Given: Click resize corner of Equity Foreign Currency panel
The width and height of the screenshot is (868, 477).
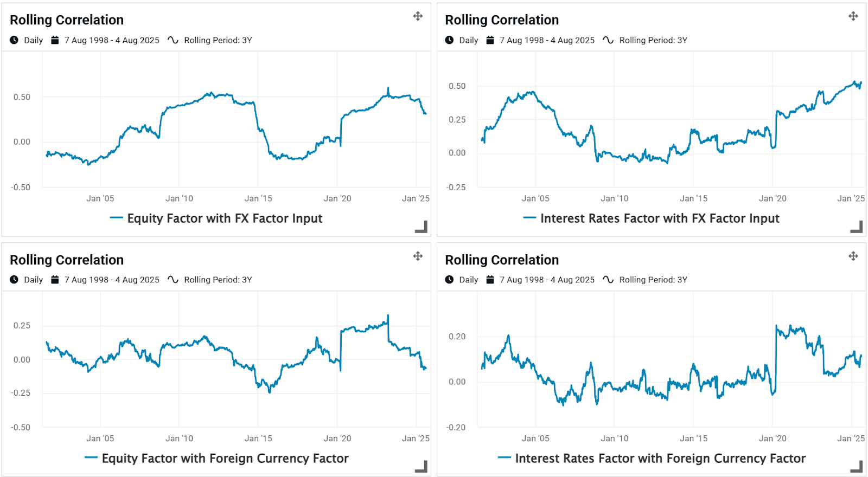Looking at the screenshot, I should [x=422, y=467].
